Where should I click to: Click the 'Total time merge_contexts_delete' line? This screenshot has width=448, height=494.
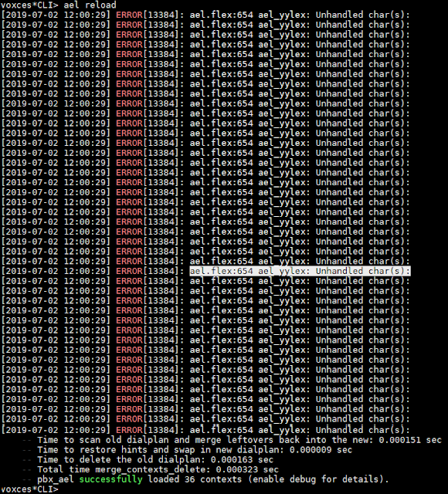[158, 469]
